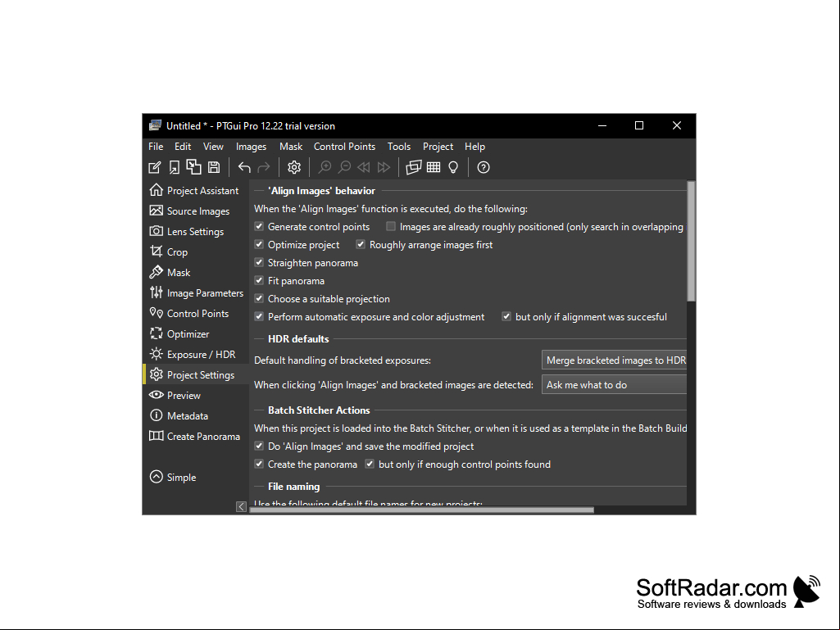Open the File menu
This screenshot has width=840, height=630.
pyautogui.click(x=156, y=147)
